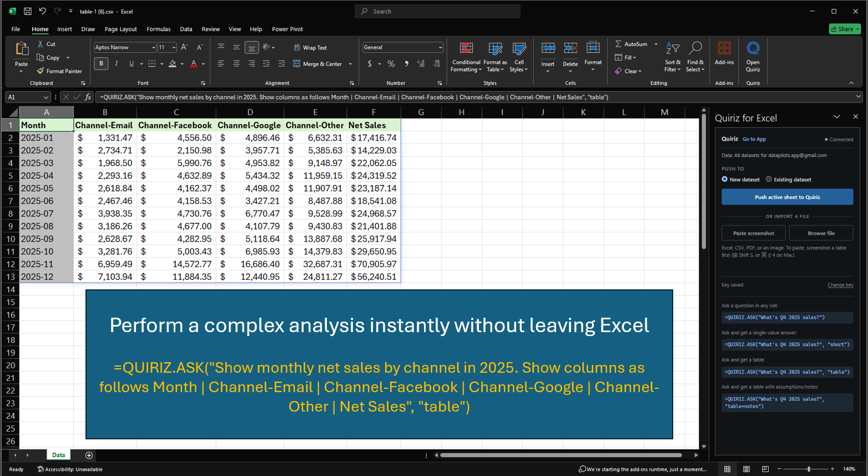Click the Sort & Filter icon
This screenshot has width=868, height=476.
click(x=673, y=48)
